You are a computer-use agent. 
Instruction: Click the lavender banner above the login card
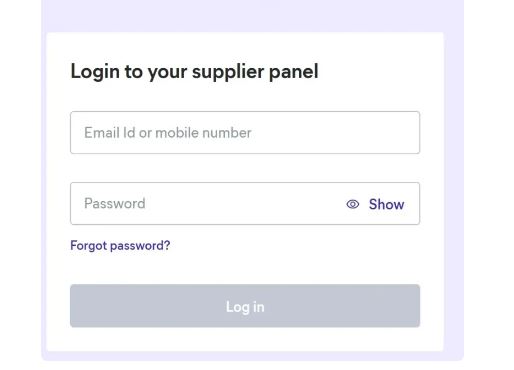252,16
